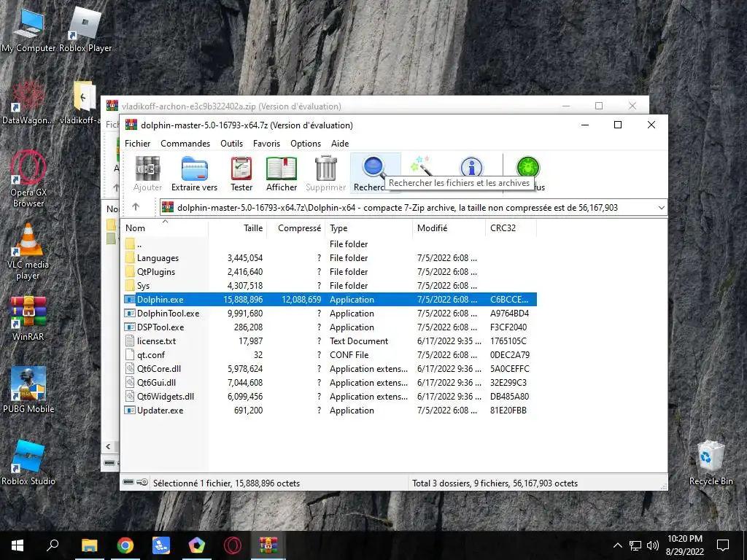Image resolution: width=747 pixels, height=560 pixels.
Task: Select the Qt6Core.dll file
Action: (x=329, y=368)
